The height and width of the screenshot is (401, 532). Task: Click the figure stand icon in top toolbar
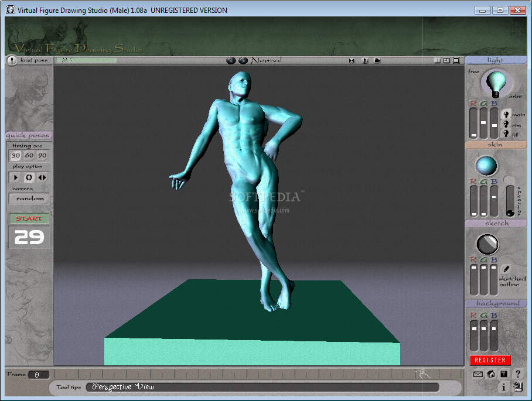pyautogui.click(x=365, y=61)
